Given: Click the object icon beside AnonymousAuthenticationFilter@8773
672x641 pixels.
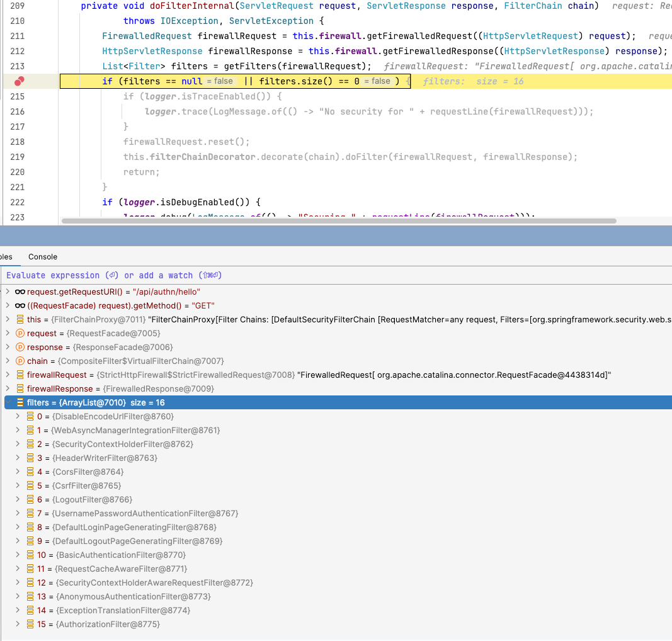Looking at the screenshot, I should (x=30, y=596).
